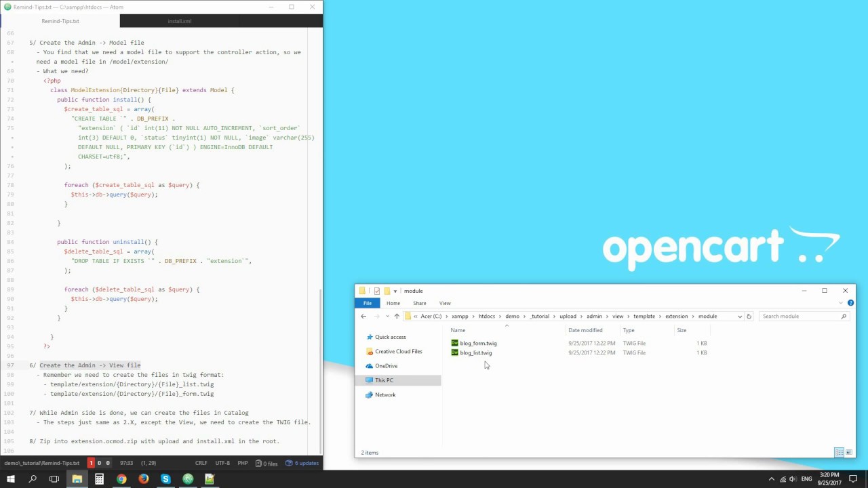
Task: Click the file path in Atom status bar
Action: point(42,463)
